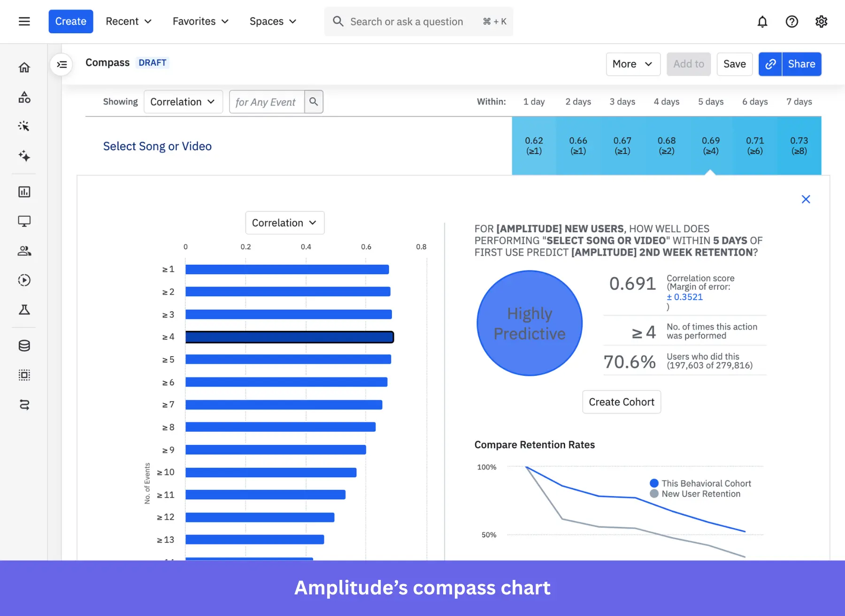Toggle the collapse panel icon beside Compass
Screen dimensions: 845x616
(61, 64)
